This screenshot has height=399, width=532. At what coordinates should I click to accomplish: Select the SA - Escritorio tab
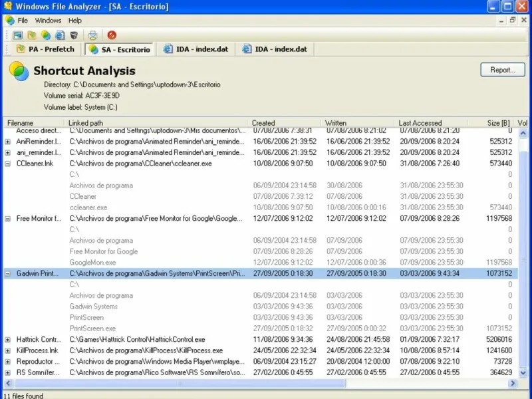click(x=119, y=49)
